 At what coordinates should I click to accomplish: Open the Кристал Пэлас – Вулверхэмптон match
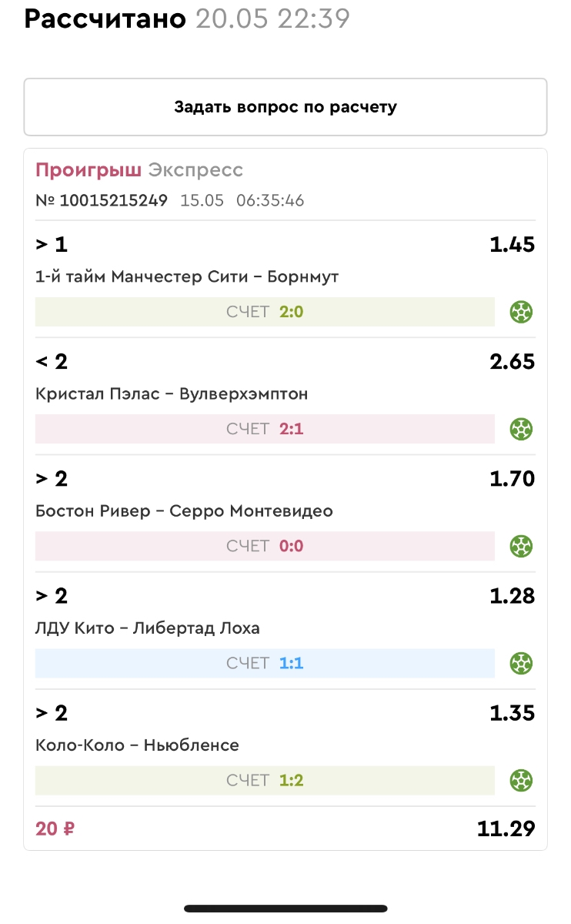coord(172,393)
